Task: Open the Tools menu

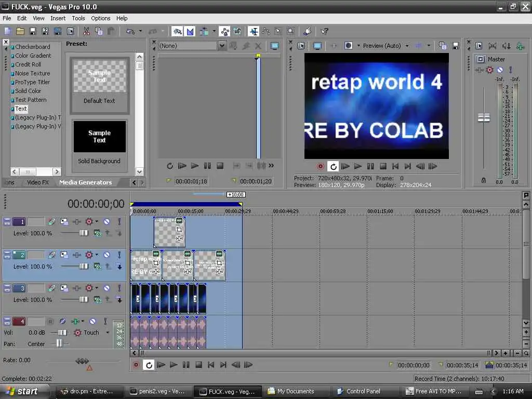Action: pyautogui.click(x=78, y=18)
